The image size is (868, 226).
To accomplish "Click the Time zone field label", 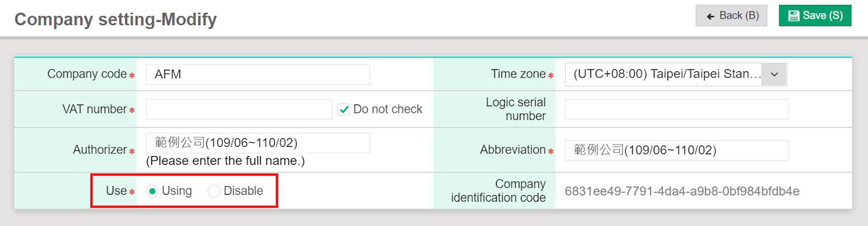I will pos(518,74).
